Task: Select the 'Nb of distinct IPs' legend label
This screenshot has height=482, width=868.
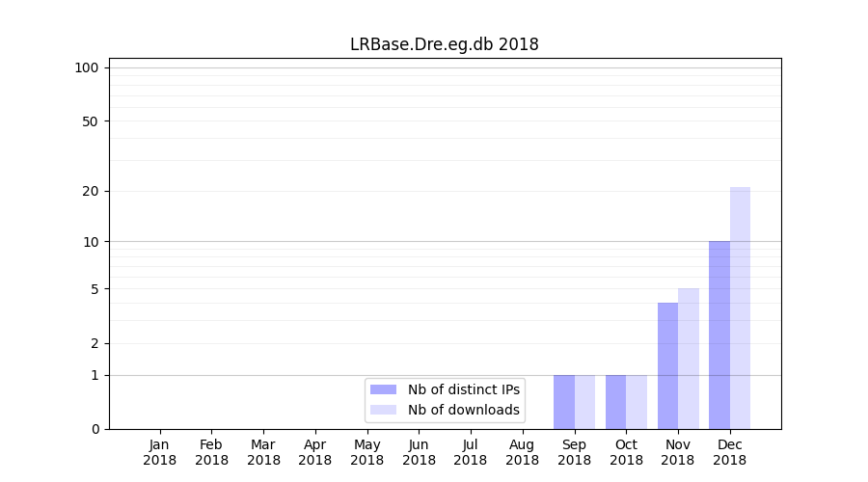Action: pos(463,389)
